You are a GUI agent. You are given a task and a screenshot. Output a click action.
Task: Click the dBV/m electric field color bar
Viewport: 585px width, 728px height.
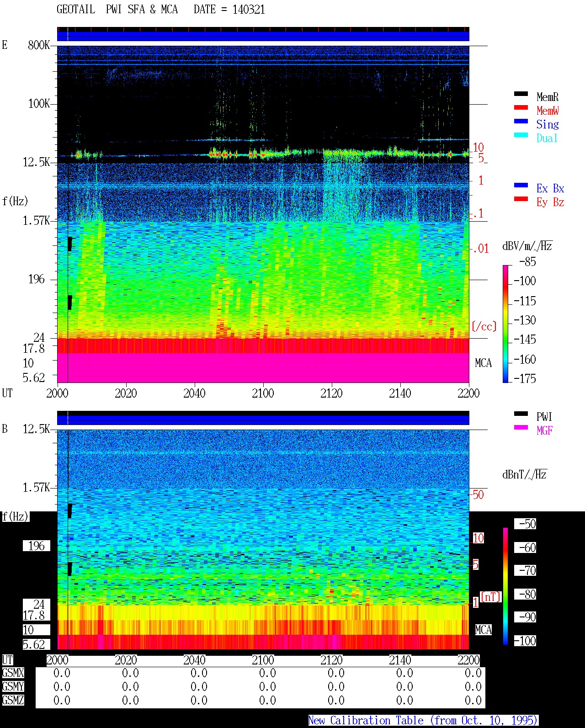click(505, 324)
